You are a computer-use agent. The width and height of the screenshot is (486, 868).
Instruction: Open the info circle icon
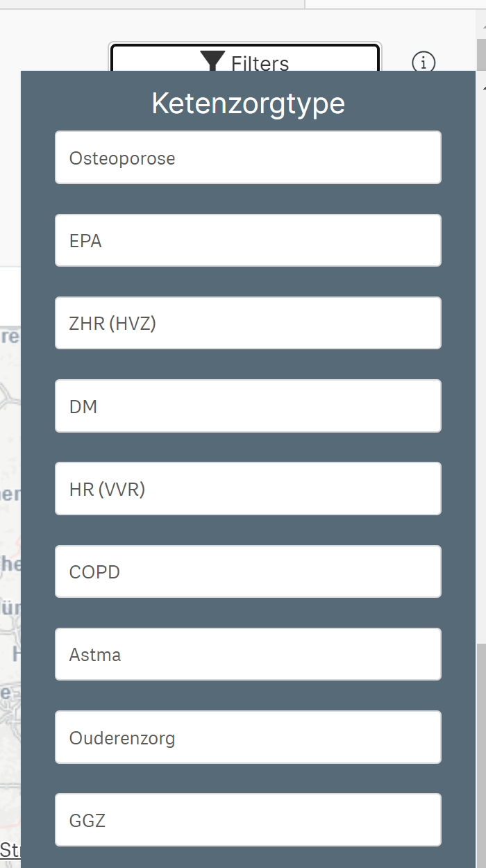tap(424, 62)
